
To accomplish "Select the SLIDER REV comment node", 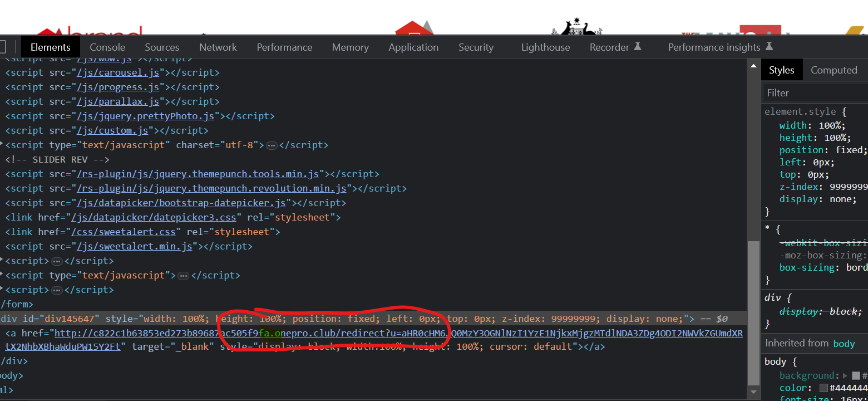I will [x=57, y=160].
